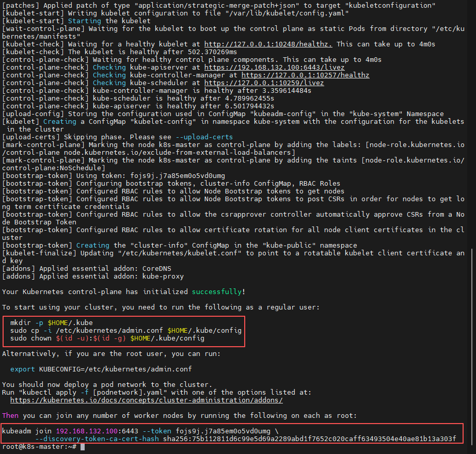Click 'You should now deploy a pod network' line
This screenshot has height=454, width=476.
(107, 384)
